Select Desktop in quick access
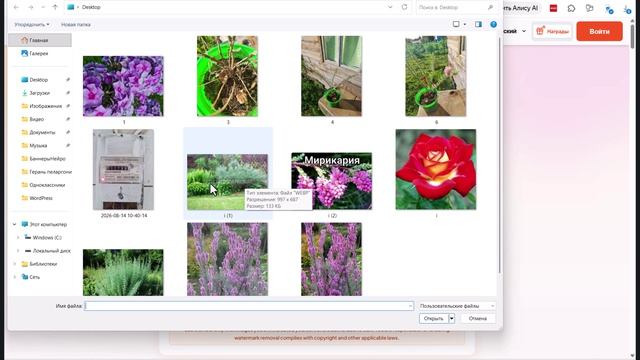 click(40, 80)
